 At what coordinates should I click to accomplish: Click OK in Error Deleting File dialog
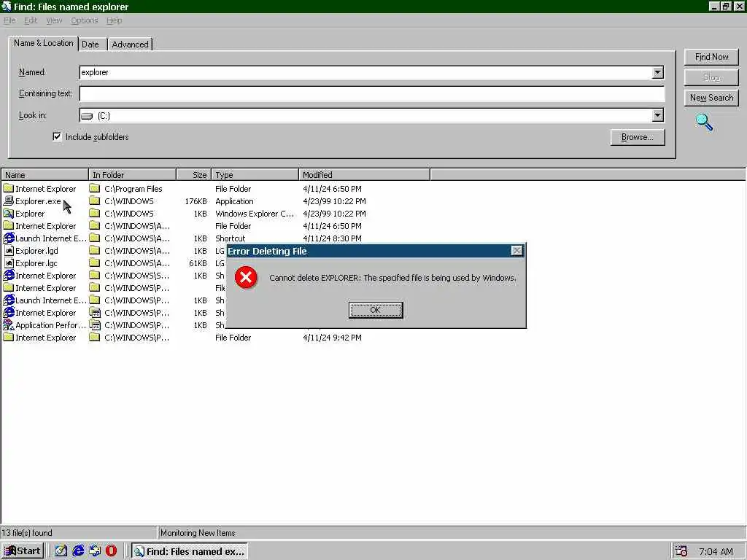pyautogui.click(x=376, y=310)
